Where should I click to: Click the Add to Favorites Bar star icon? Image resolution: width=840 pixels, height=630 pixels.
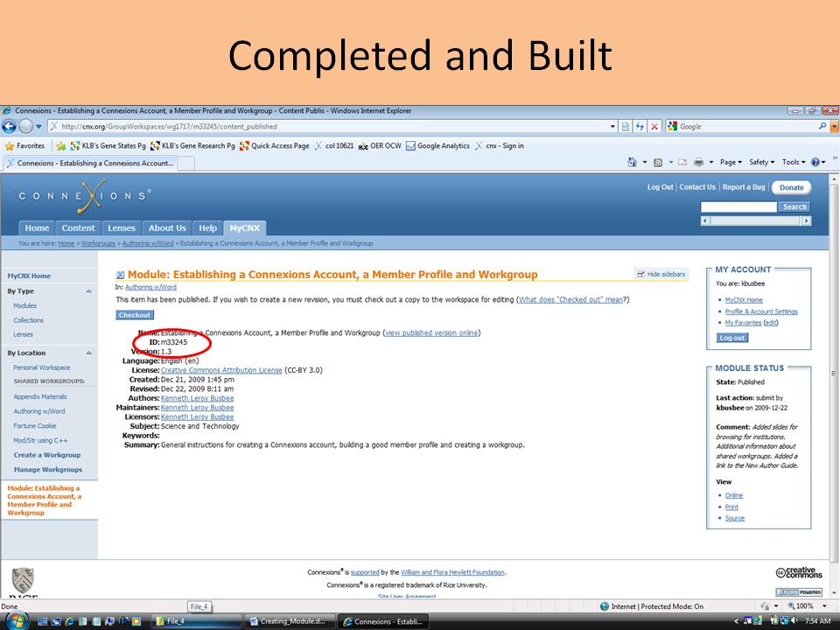coord(61,146)
